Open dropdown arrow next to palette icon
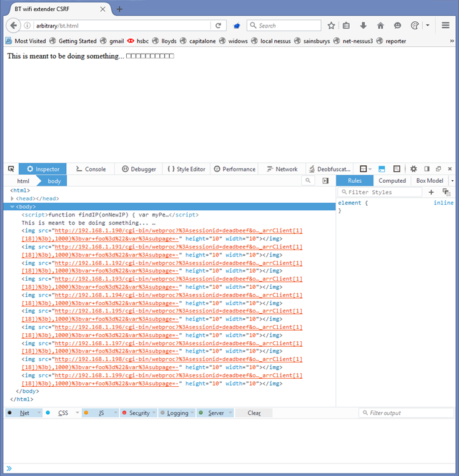The width and height of the screenshot is (459, 476). (428, 26)
